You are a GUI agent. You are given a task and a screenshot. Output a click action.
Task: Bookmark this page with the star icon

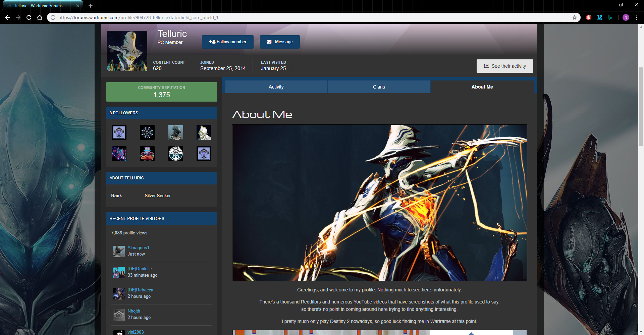[x=575, y=17]
